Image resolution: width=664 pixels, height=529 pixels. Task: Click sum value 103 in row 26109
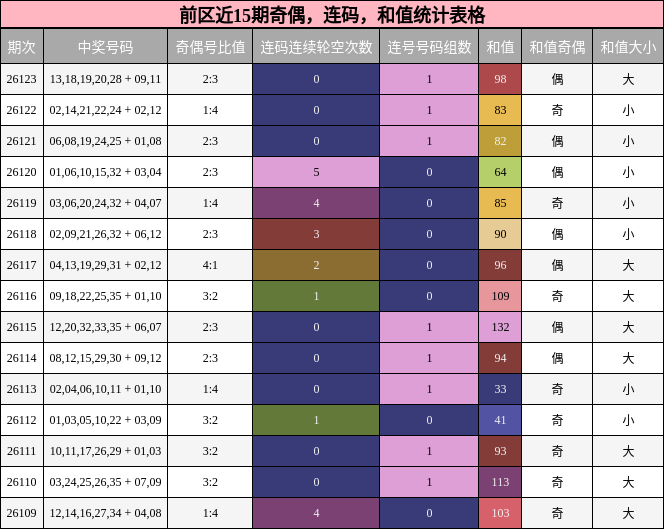pos(500,513)
